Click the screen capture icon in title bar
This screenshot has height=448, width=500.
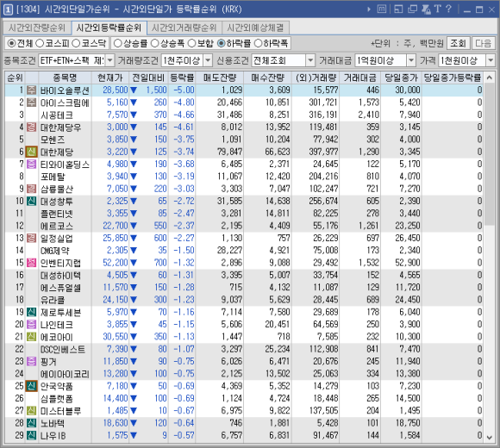[x=427, y=9]
